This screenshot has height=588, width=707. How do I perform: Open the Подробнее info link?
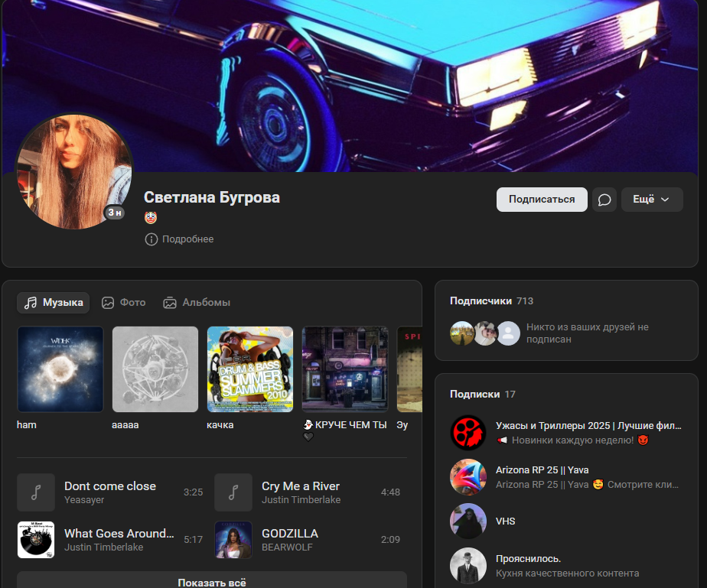click(187, 239)
